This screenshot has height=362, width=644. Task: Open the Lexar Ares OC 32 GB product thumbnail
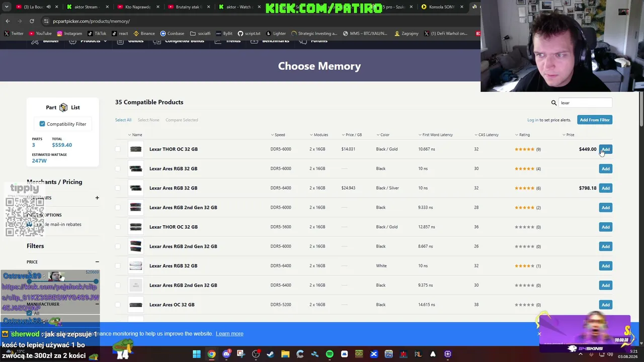pyautogui.click(x=136, y=305)
